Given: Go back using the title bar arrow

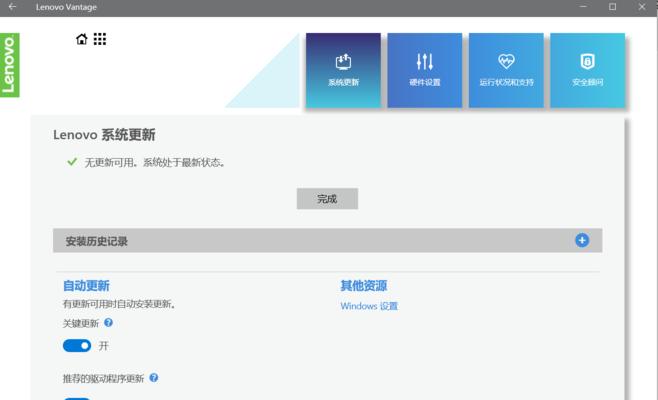Looking at the screenshot, I should 12,7.
